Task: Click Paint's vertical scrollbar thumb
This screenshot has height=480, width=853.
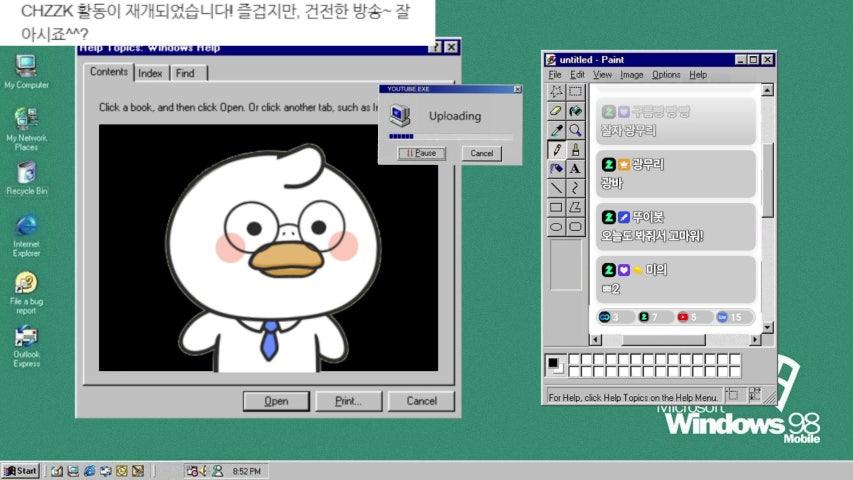Action: (767, 181)
